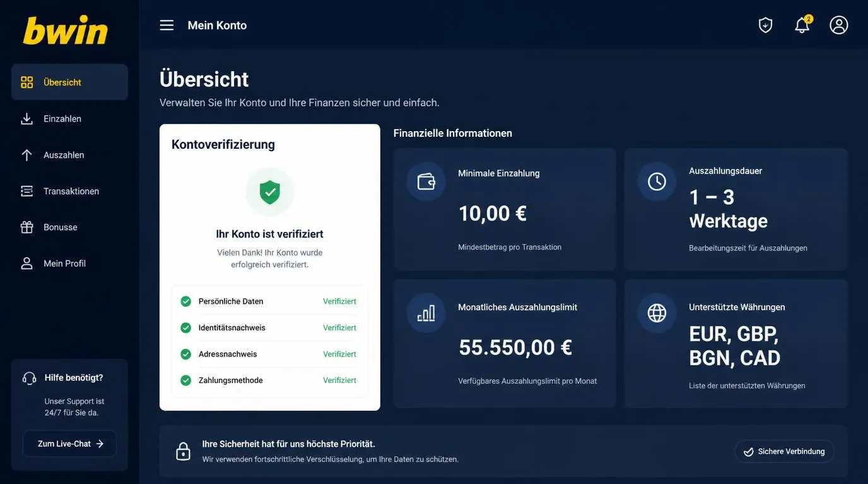Click the headset icon beside Hilfe benötigt
The width and height of the screenshot is (868, 484).
[29, 378]
